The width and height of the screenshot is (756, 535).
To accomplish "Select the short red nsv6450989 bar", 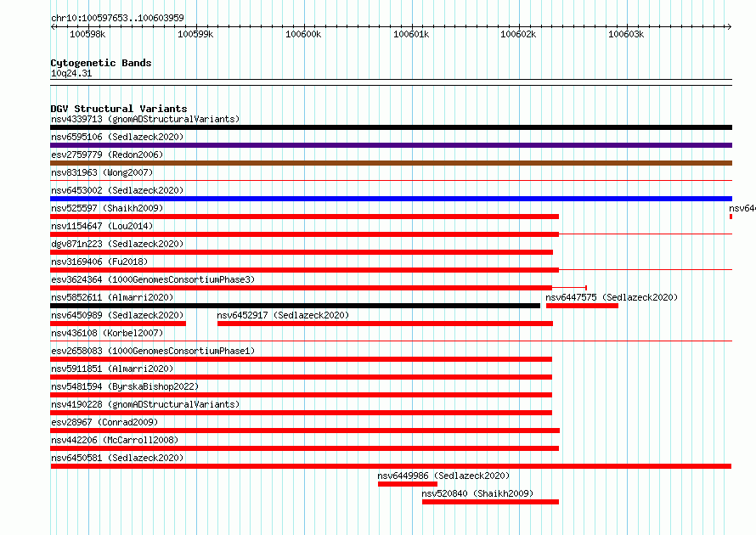I will tap(118, 324).
